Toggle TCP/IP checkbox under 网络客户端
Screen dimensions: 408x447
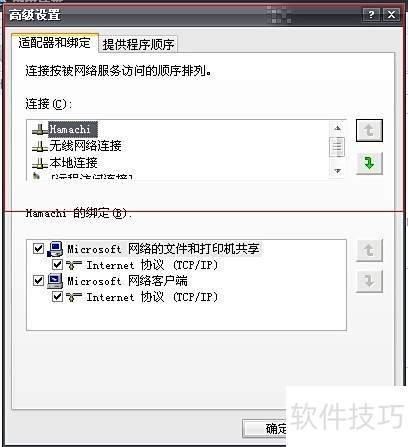(57, 296)
